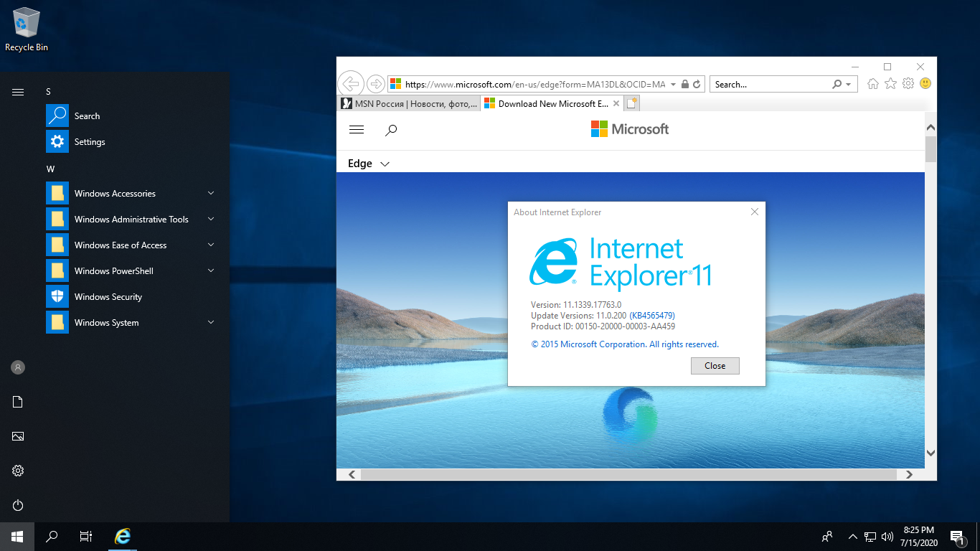Open the IE Tools gear icon

(x=908, y=84)
